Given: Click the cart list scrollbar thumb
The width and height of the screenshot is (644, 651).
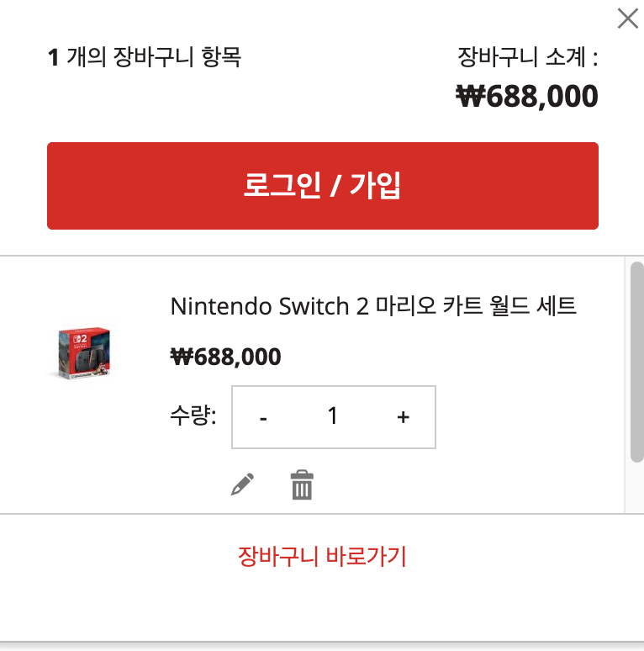Looking at the screenshot, I should click(637, 362).
